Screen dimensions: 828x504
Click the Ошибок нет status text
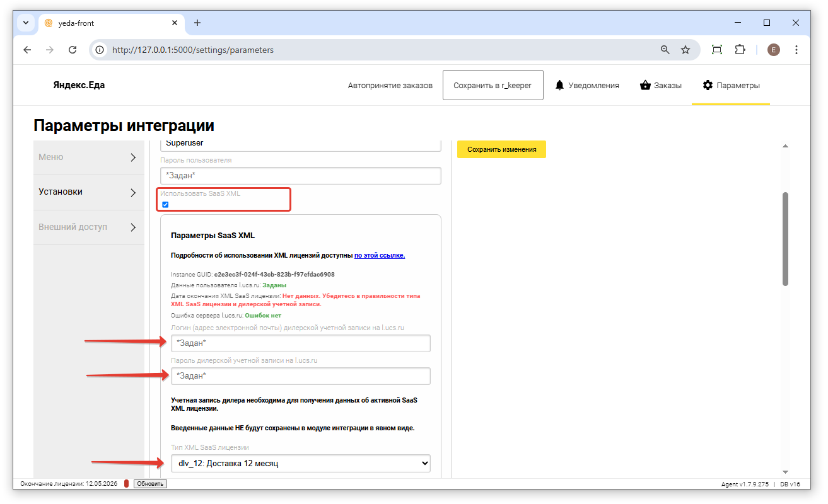pos(263,316)
